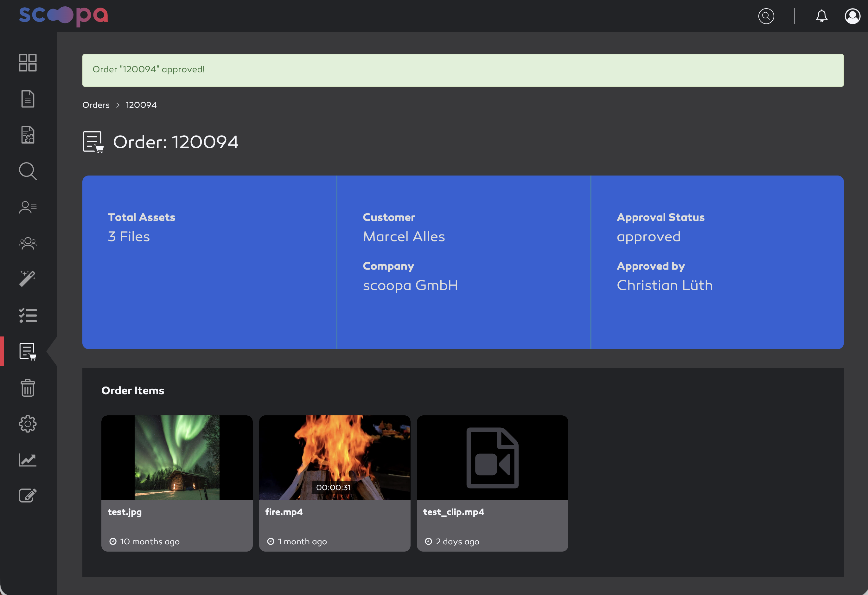
Task: Open the settings gear icon in sidebar
Action: point(28,424)
